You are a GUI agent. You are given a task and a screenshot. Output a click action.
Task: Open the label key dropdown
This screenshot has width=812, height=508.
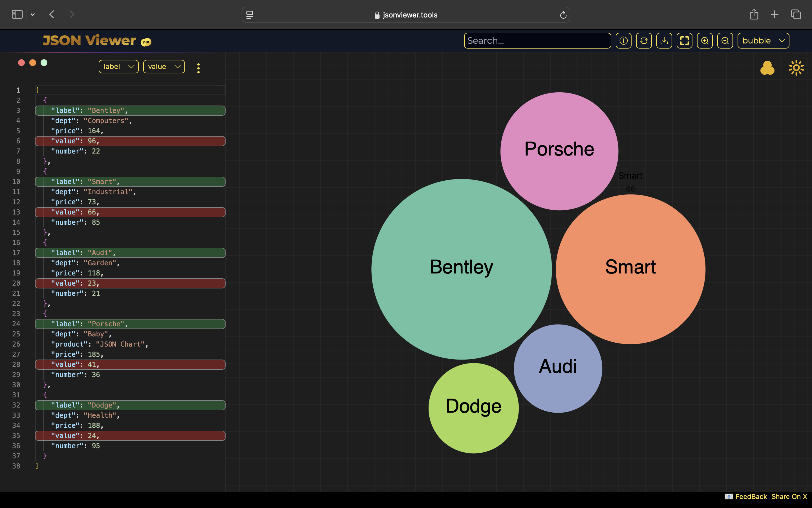118,67
